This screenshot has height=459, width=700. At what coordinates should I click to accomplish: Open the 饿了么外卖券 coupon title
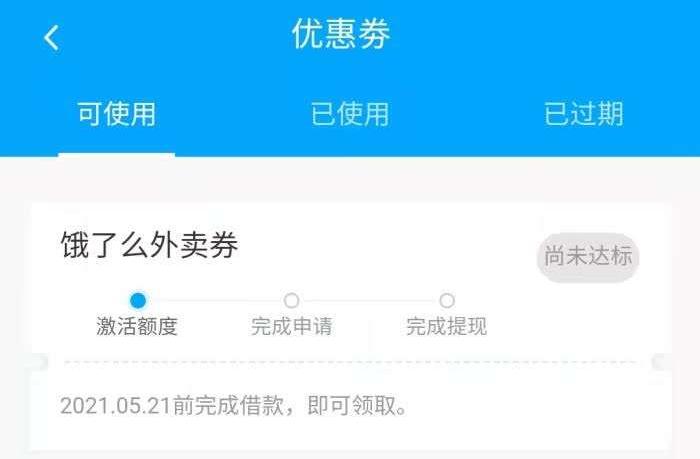pyautogui.click(x=149, y=245)
